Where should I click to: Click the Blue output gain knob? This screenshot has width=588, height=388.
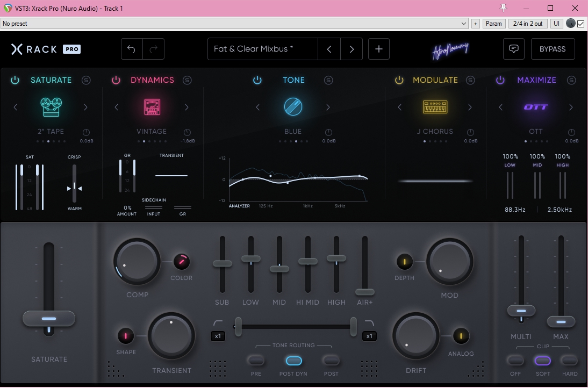pyautogui.click(x=328, y=132)
